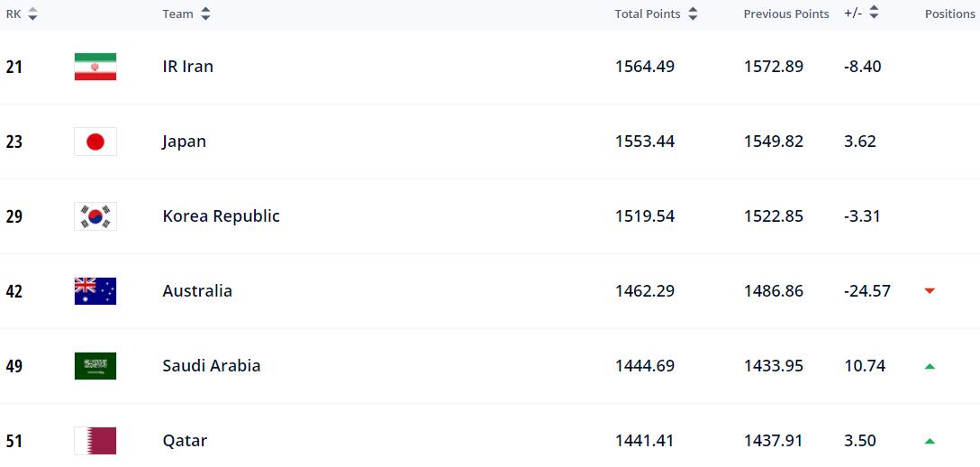Screen dimensions: 980x467
Task: Click the Korea Republic flag icon
Action: pos(95,216)
